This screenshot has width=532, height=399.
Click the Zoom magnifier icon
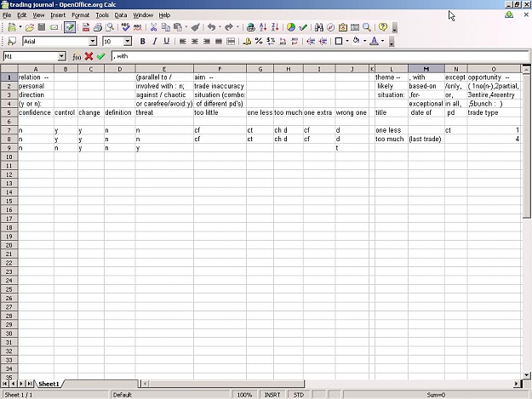[x=367, y=27]
